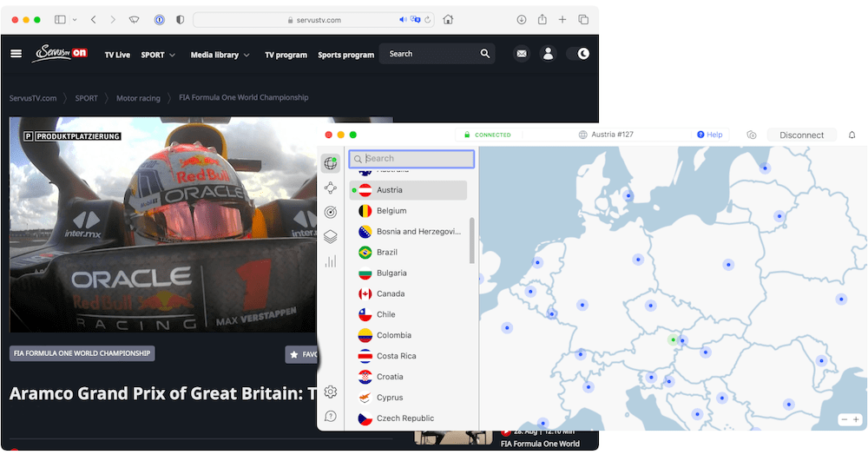
Task: Select Belgium in the country list
Action: click(x=409, y=211)
